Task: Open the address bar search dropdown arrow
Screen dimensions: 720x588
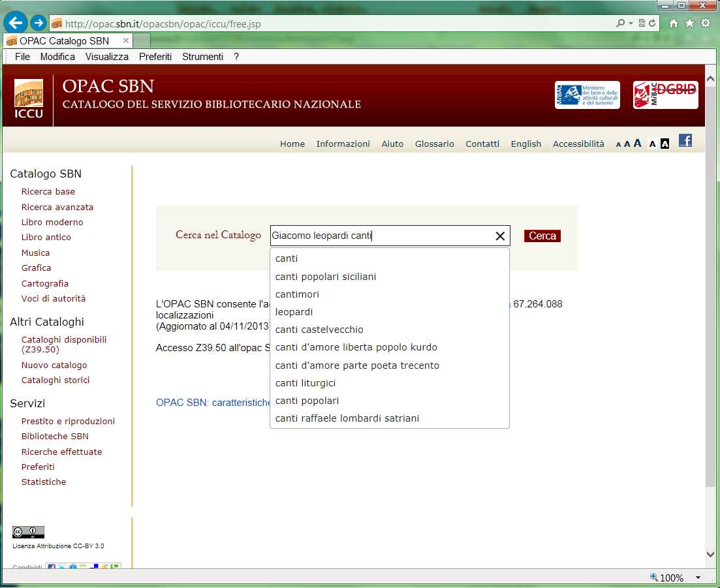Action: click(x=631, y=23)
